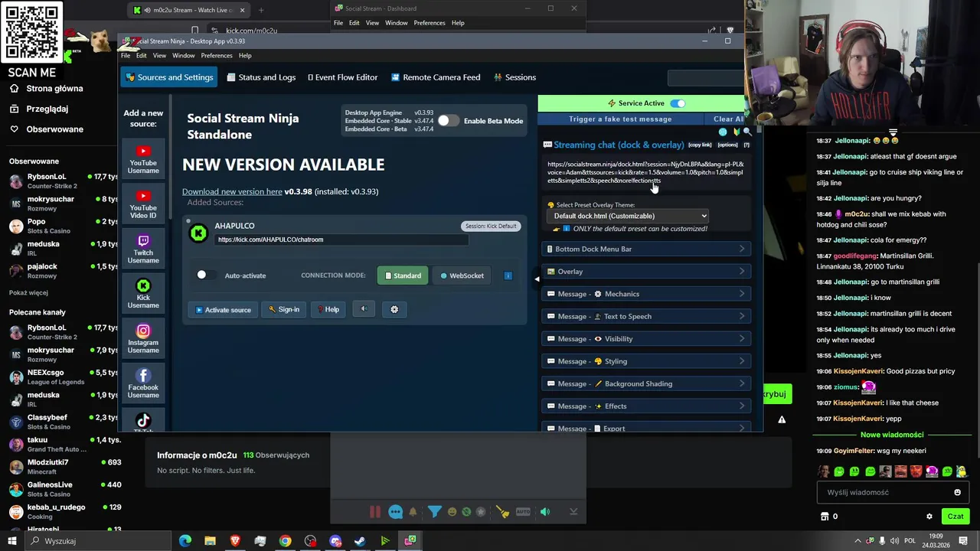Add an Instagram Username source
Viewport: 980px width, 551px height.
[143, 339]
